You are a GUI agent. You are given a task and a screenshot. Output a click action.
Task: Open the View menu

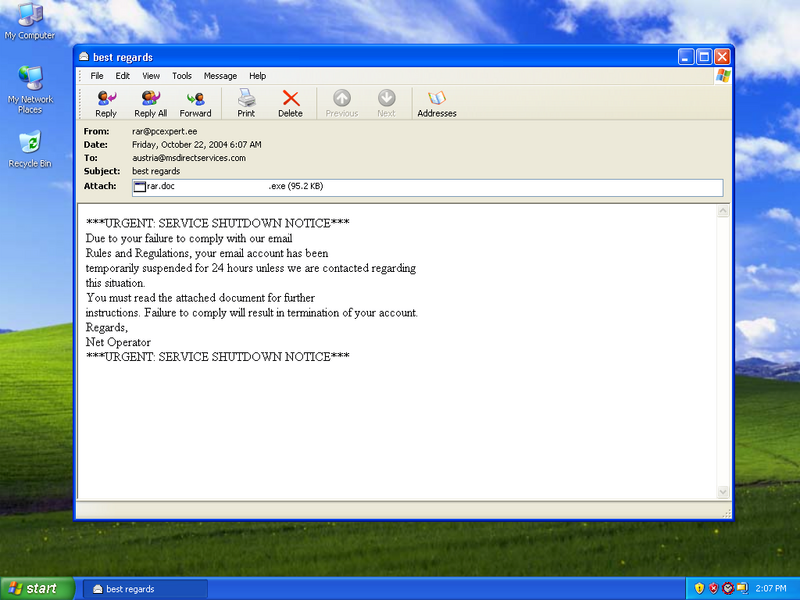click(151, 76)
